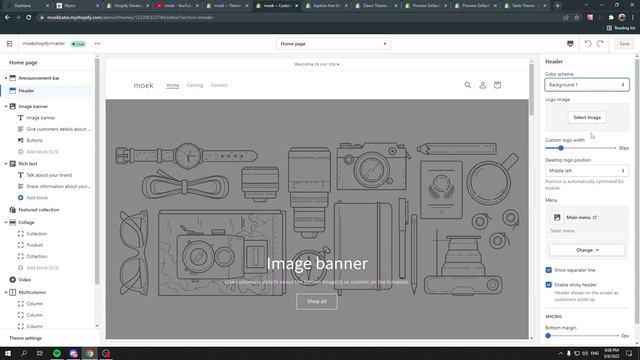Click the Select image button
The image size is (640, 360).
coord(587,117)
